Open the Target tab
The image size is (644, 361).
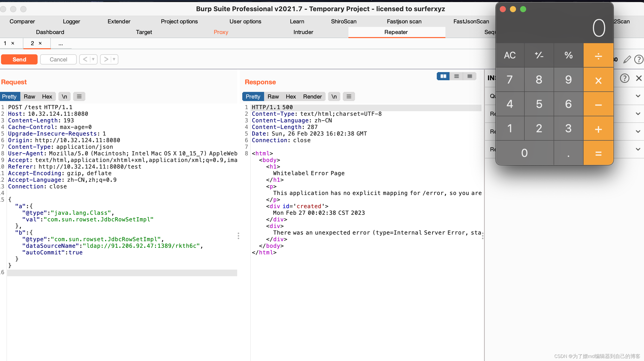tap(144, 32)
